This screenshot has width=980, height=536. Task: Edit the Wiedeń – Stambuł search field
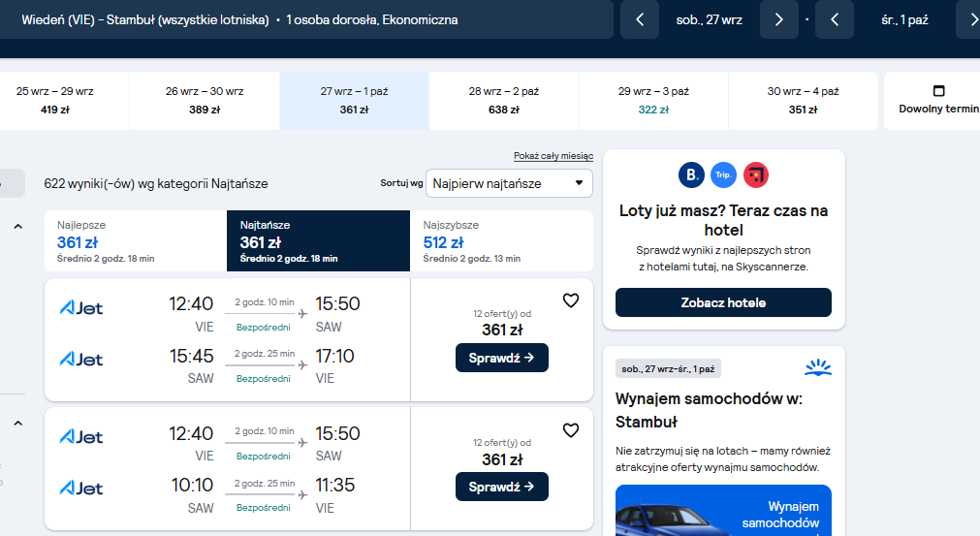306,19
